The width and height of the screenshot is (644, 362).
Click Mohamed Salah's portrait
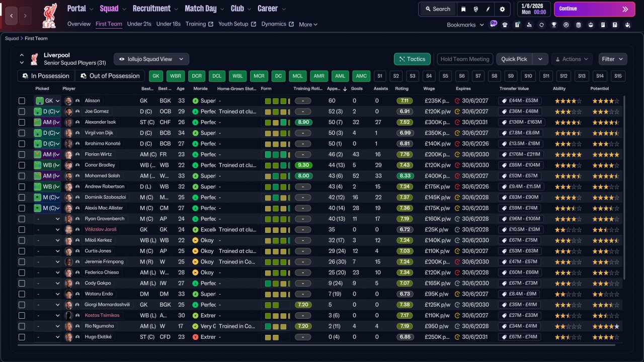click(68, 176)
